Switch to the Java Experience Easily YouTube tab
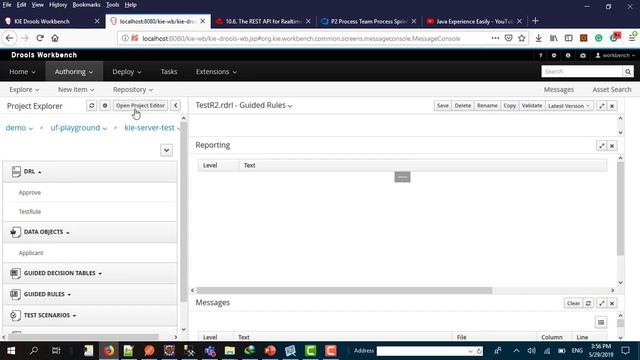 pos(473,21)
